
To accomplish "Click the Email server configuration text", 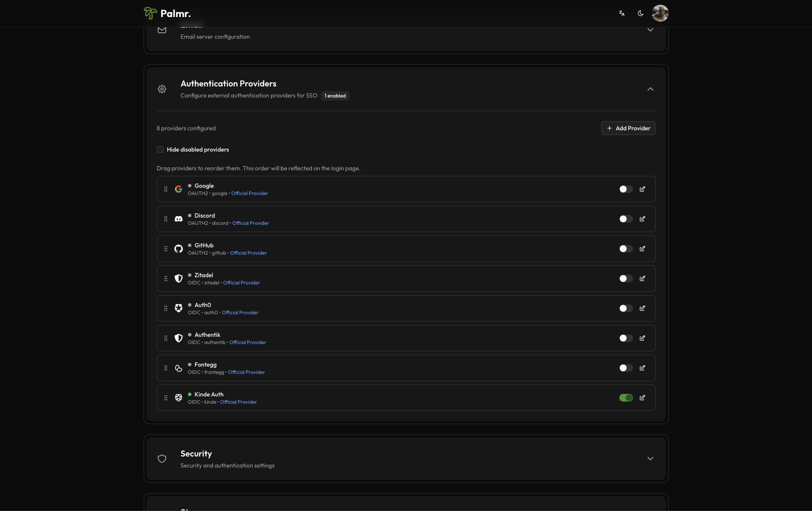I will click(215, 37).
